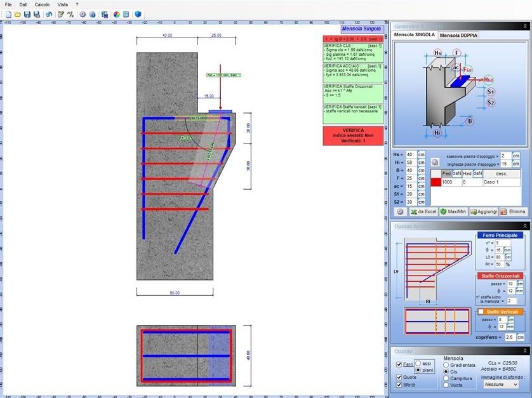Click the red color cell for Caso 1

(x=435, y=182)
